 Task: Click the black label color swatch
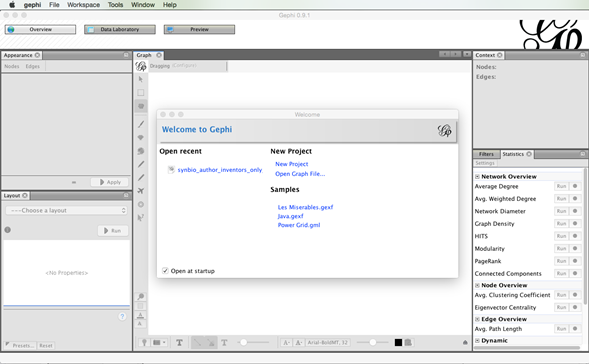pos(398,343)
